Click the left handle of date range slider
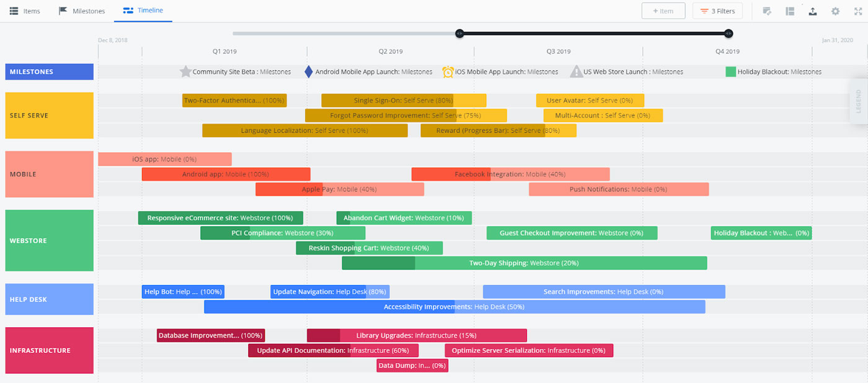The width and height of the screenshot is (868, 383). [459, 34]
